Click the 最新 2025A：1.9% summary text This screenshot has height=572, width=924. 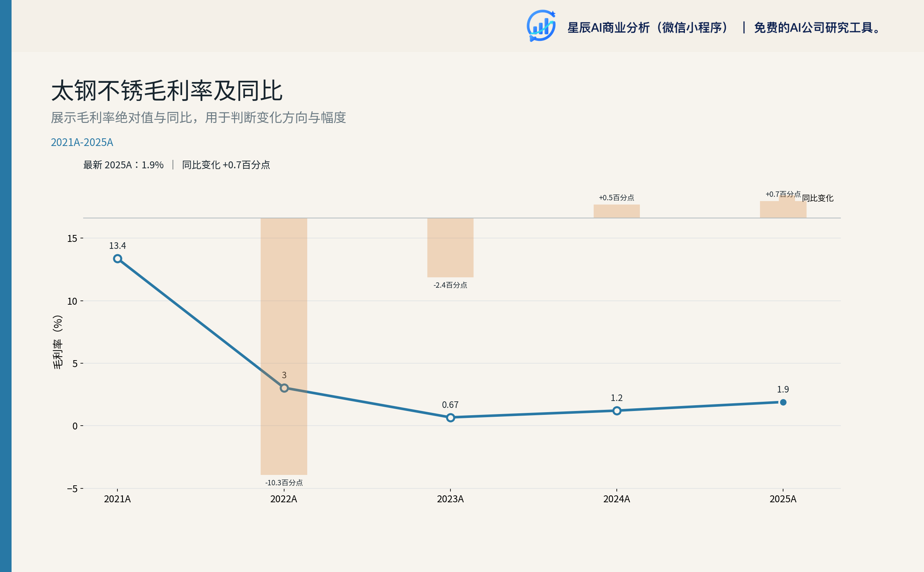point(123,165)
